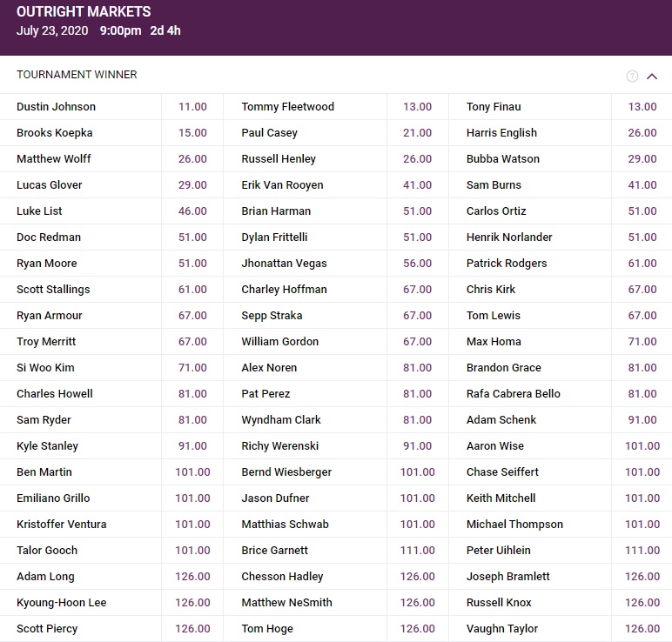
Task: Click Ryan Armour player name
Action: [x=50, y=316]
